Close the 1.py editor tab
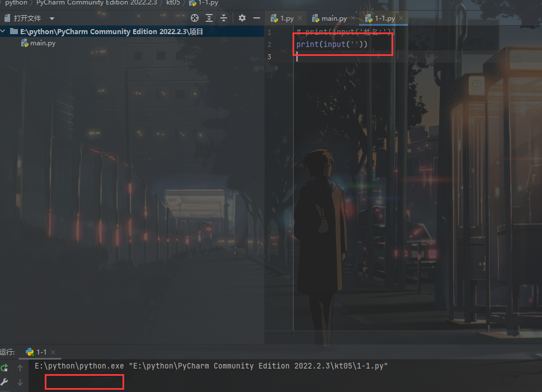This screenshot has width=542, height=392. (300, 18)
